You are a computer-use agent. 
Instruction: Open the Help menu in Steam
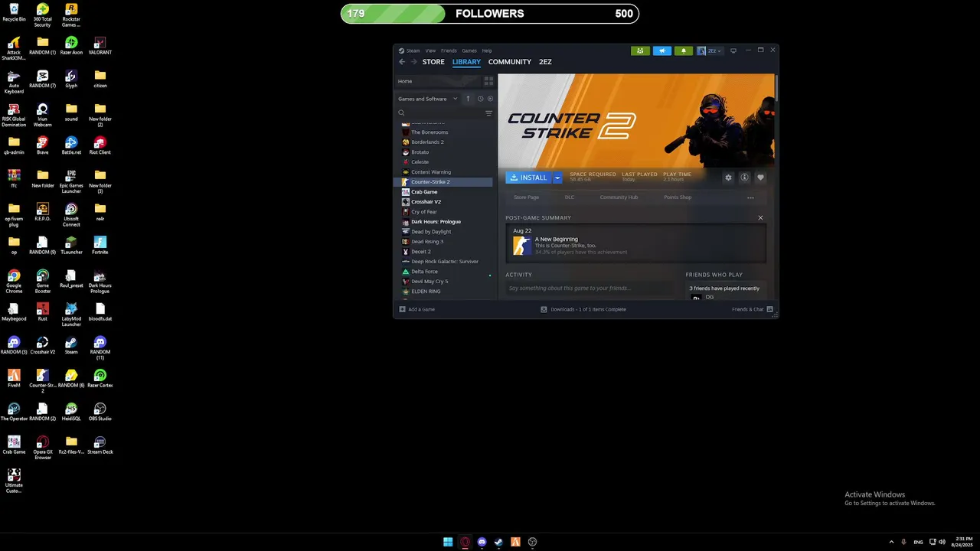tap(487, 51)
